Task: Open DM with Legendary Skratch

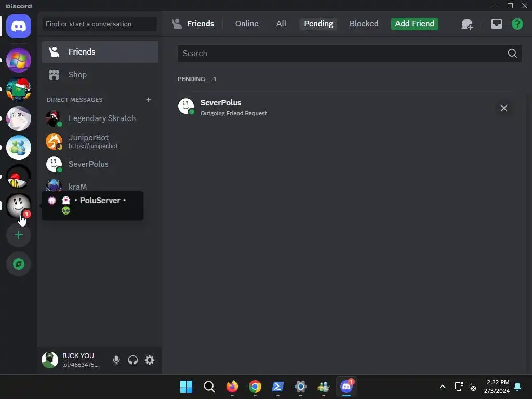Action: [x=100, y=118]
